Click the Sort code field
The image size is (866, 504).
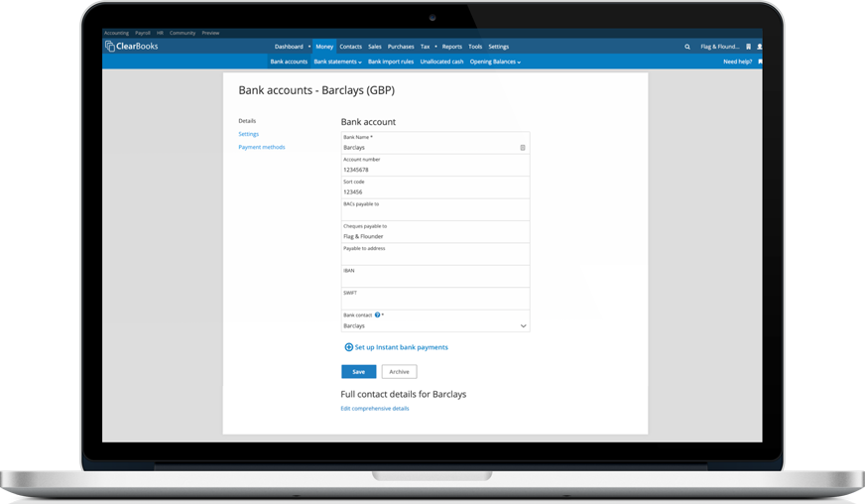tap(435, 188)
